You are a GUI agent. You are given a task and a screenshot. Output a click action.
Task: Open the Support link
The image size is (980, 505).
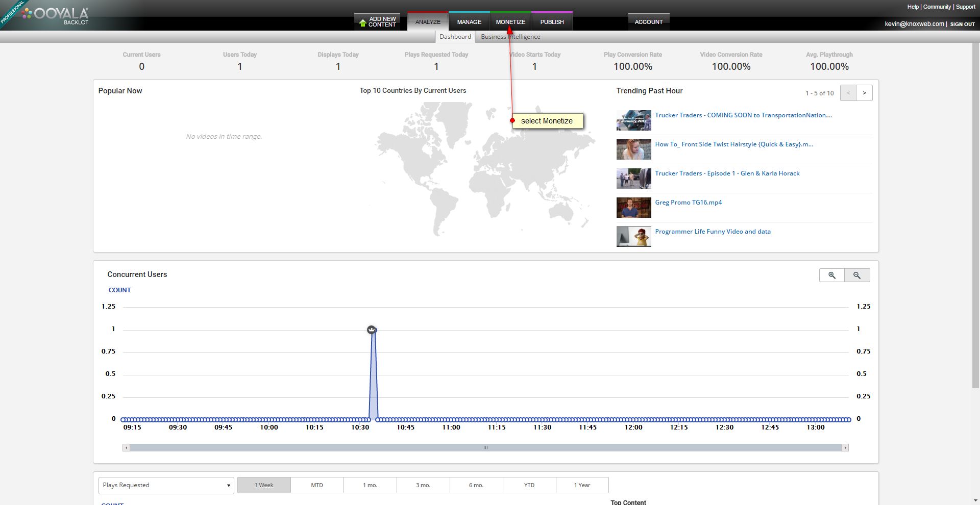pos(966,7)
